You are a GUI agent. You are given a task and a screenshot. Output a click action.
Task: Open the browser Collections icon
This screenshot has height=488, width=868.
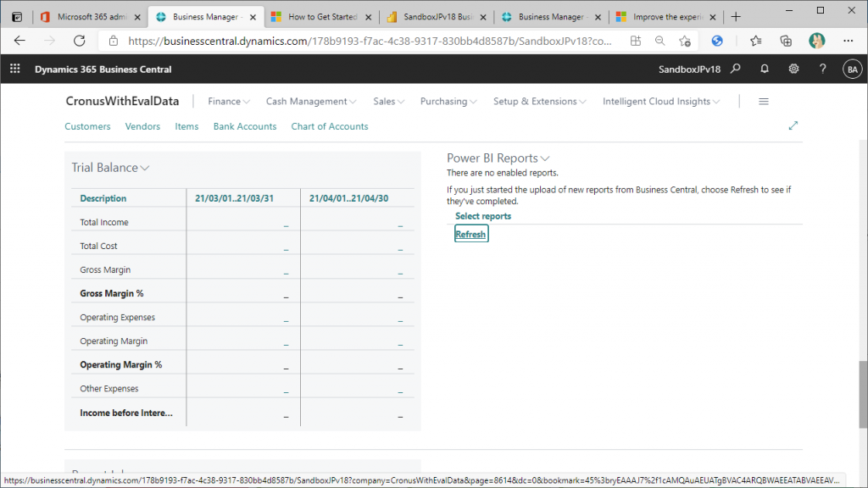(786, 41)
